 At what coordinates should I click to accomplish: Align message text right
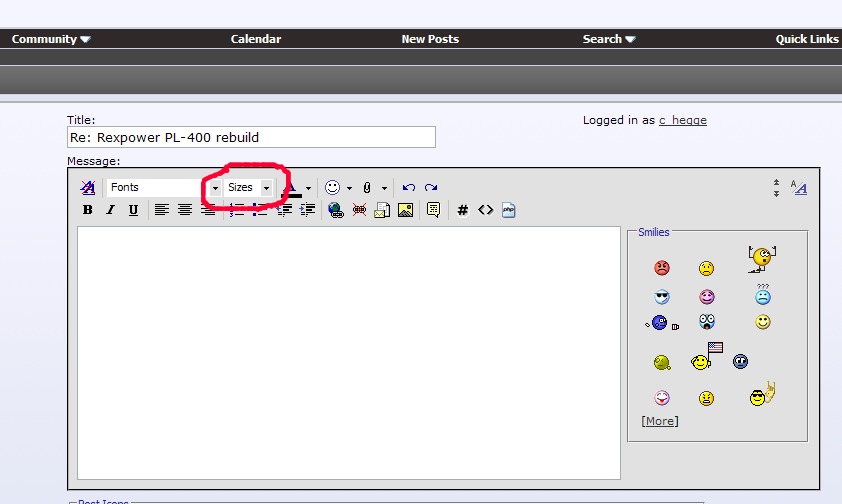click(208, 210)
